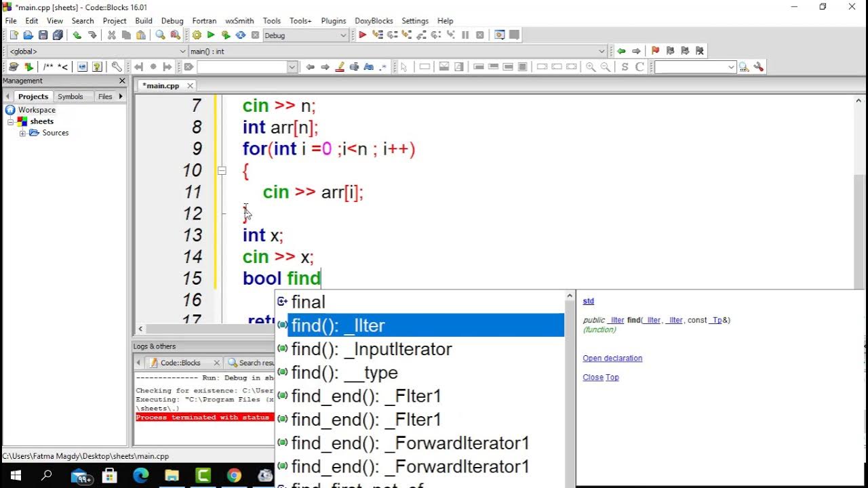Viewport: 868px width, 488px height.
Task: Toggle bookmark with the red flag icon
Action: [655, 51]
